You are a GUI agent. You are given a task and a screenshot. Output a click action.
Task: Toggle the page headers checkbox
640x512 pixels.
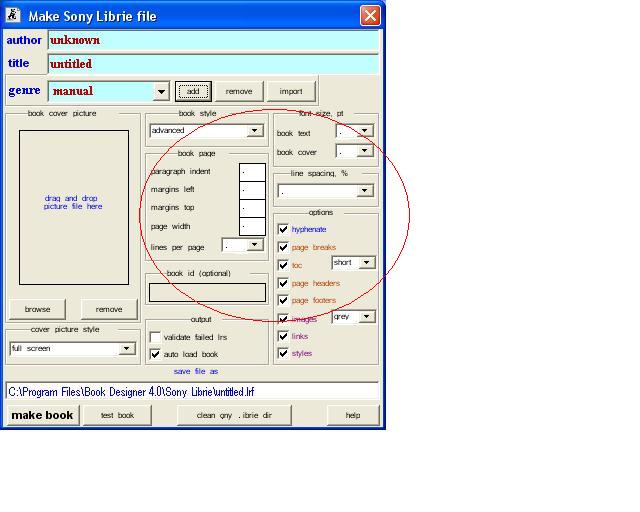tap(283, 283)
